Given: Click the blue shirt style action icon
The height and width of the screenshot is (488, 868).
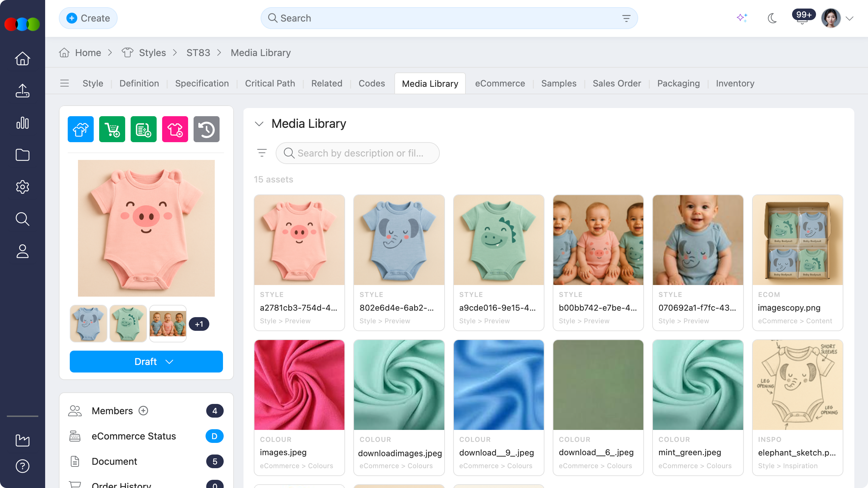Looking at the screenshot, I should pos(81,129).
